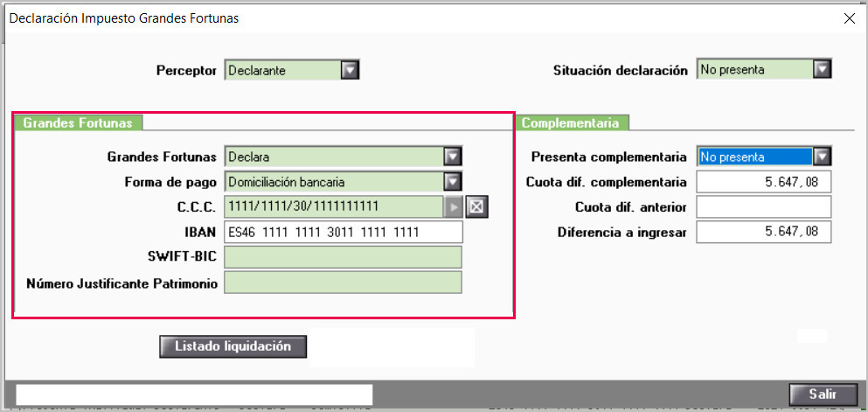Click the Número Justificante Patrimonio field
This screenshot has height=412, width=868.
(344, 282)
